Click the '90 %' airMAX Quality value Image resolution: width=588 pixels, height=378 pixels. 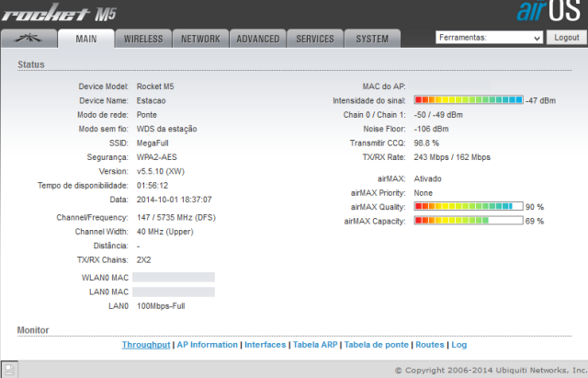tap(535, 207)
